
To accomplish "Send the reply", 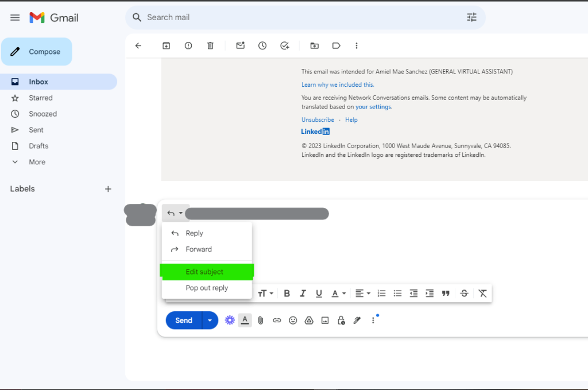I will click(x=184, y=321).
